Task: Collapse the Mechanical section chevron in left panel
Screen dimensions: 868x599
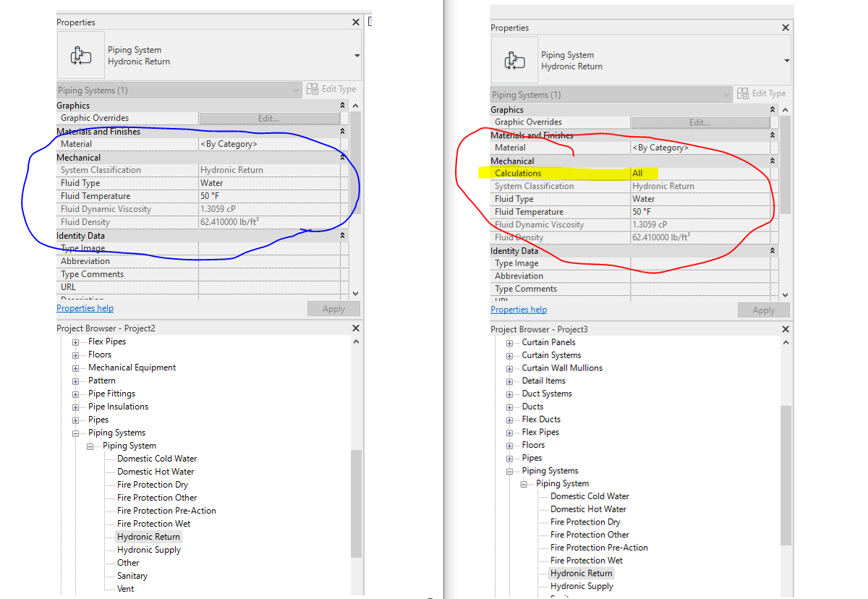Action: pos(341,157)
